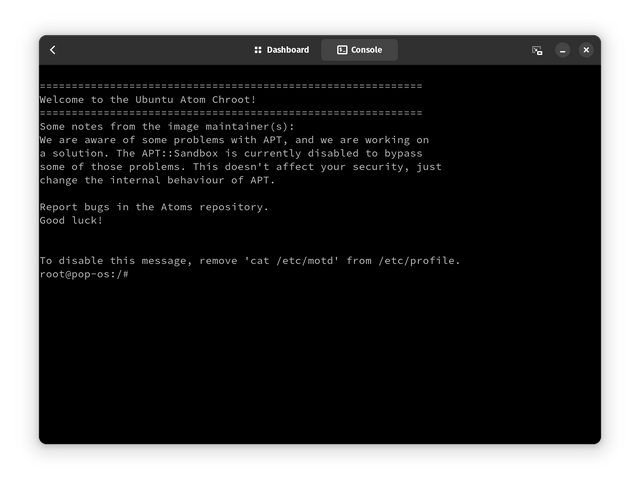Click the 'Good luck!' text

(x=71, y=220)
